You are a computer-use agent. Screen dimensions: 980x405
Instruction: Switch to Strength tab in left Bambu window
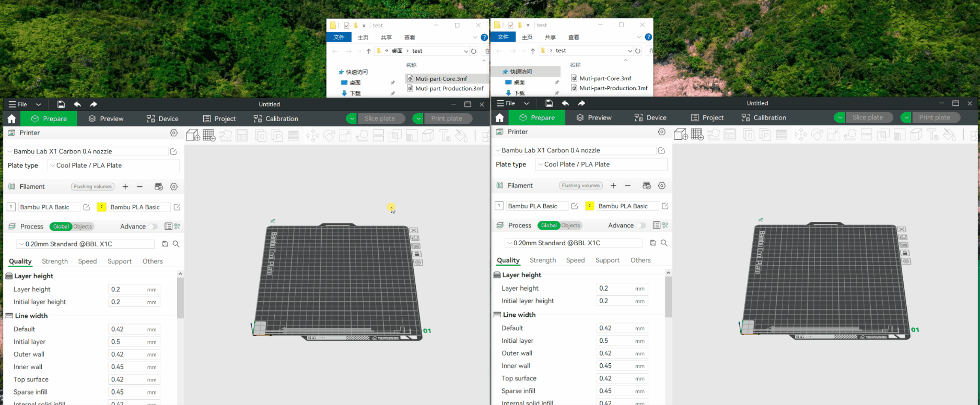[55, 261]
